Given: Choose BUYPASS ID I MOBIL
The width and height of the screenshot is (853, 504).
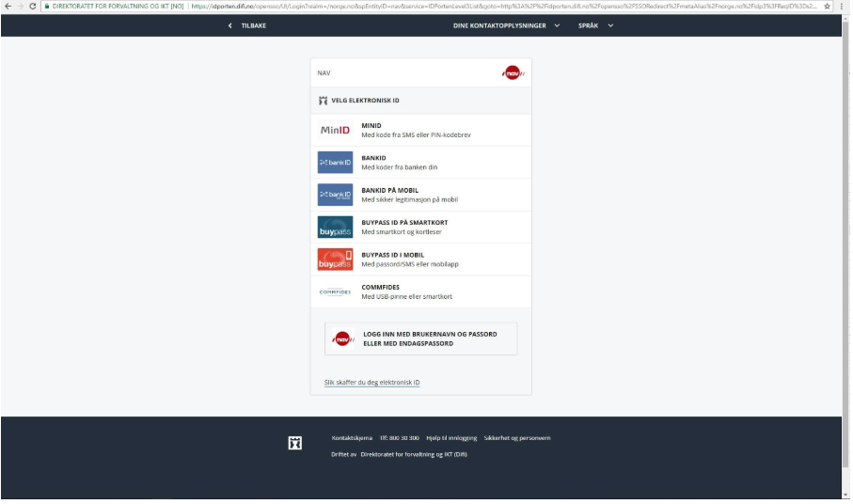Looking at the screenshot, I should click(421, 260).
